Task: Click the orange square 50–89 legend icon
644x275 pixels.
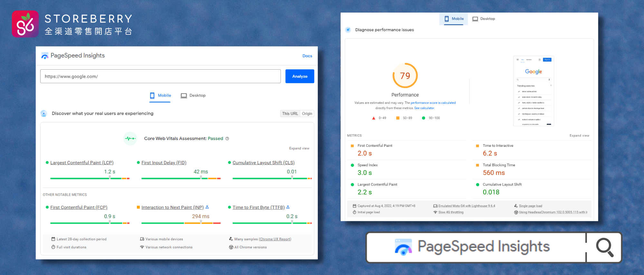Action: pos(398,118)
